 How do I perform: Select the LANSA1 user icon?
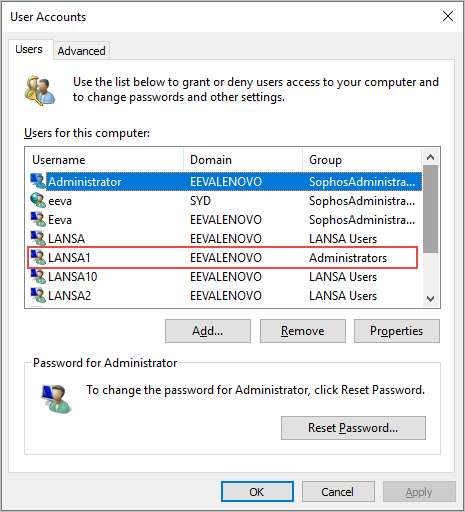(38, 258)
